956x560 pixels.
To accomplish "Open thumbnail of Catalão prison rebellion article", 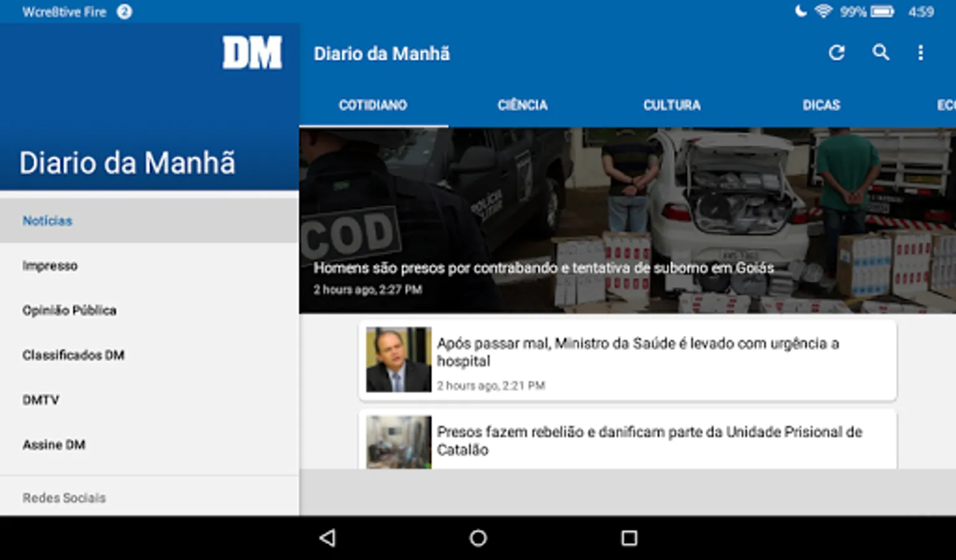I will [x=398, y=442].
